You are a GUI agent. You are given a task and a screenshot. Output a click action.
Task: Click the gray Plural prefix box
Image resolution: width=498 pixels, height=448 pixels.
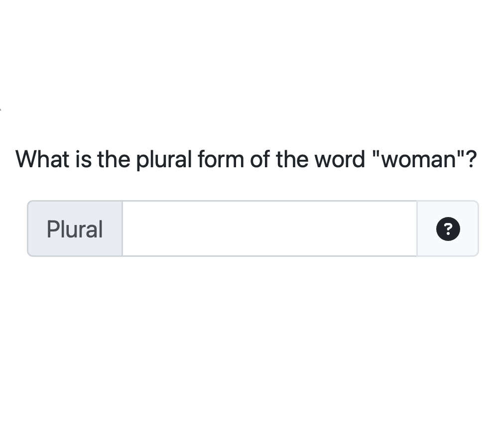click(75, 229)
